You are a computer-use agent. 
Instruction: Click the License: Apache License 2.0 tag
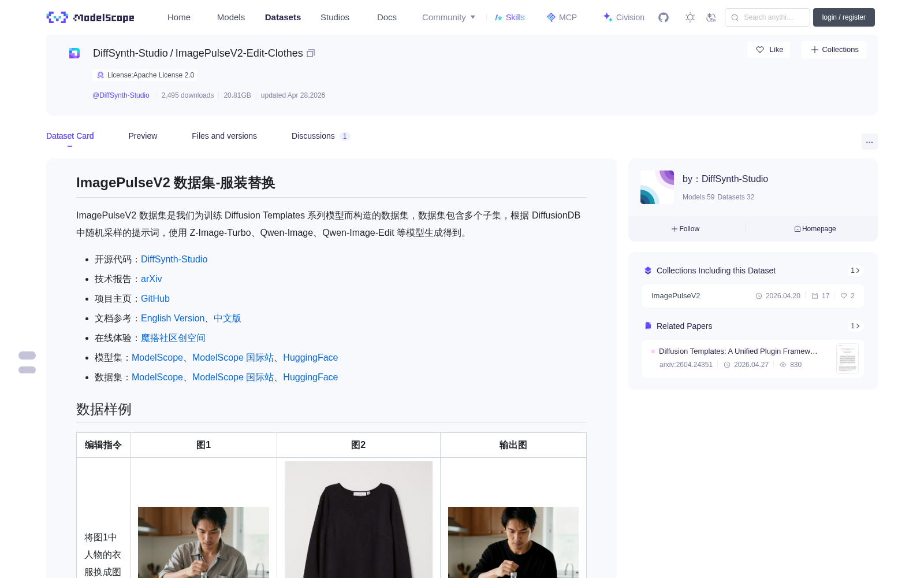point(145,75)
